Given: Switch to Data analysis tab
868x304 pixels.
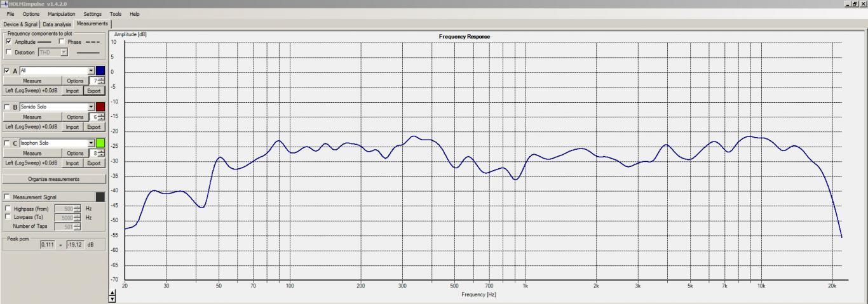Looking at the screenshot, I should coord(57,24).
